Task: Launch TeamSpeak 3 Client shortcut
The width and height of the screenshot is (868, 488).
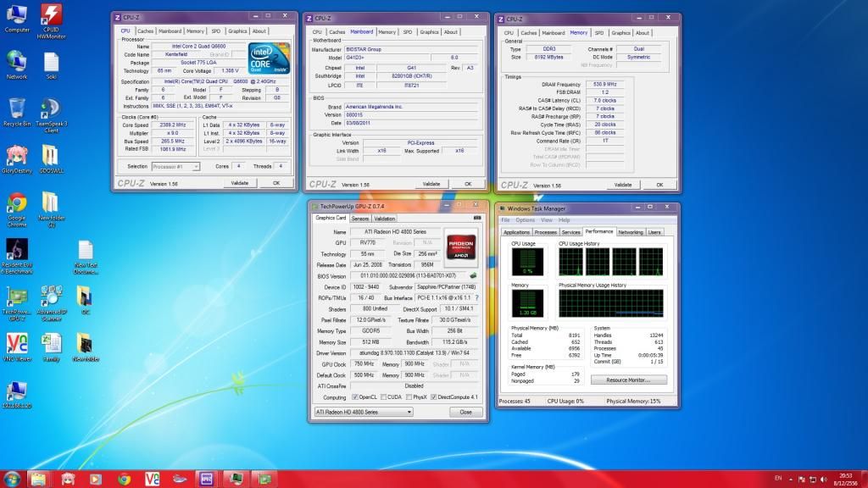Action: tap(51, 115)
